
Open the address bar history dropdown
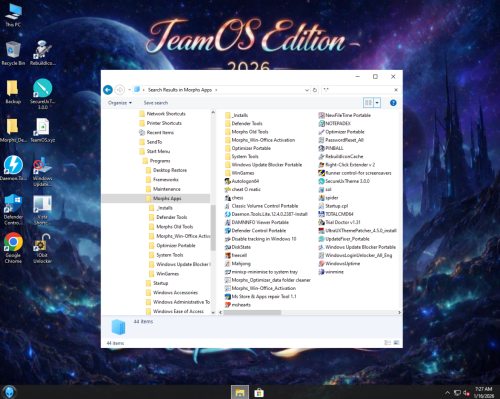click(306, 90)
